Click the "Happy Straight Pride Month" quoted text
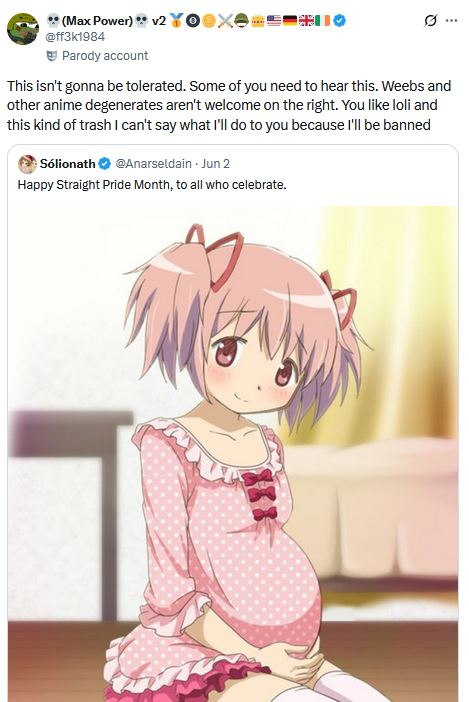469x702 pixels. [152, 184]
